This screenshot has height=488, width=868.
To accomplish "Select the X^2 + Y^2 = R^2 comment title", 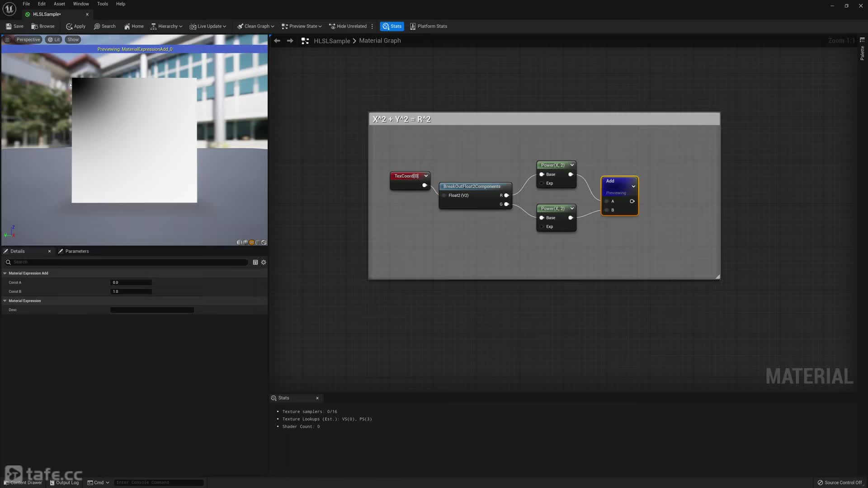I will click(401, 119).
